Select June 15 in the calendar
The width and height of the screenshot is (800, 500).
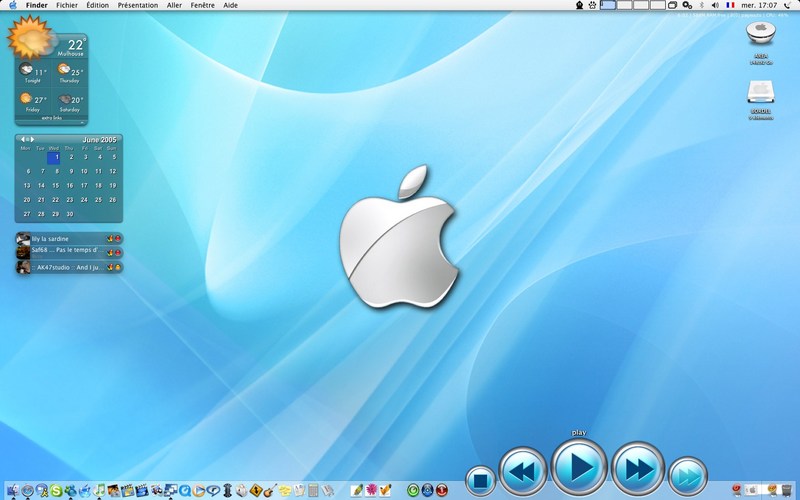(56, 186)
